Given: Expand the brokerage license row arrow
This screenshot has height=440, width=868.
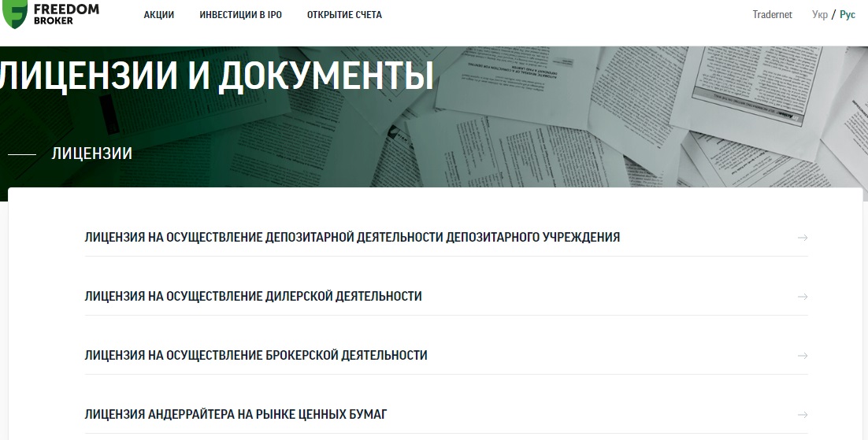Looking at the screenshot, I should point(803,356).
